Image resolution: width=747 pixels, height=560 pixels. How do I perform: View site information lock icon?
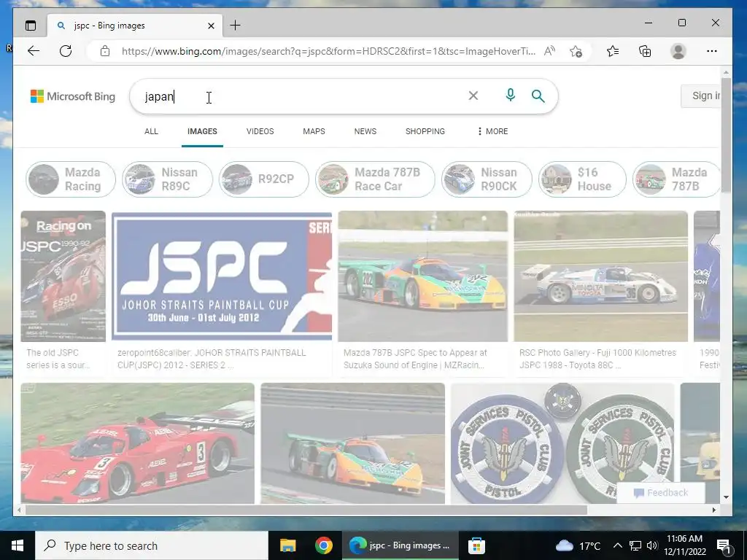click(105, 51)
